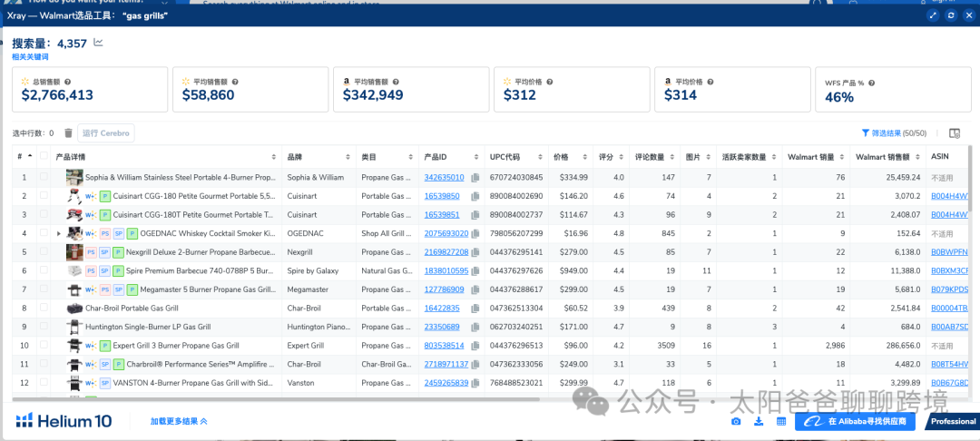Click the table grid icon in footer
980x441 pixels.
coord(780,422)
